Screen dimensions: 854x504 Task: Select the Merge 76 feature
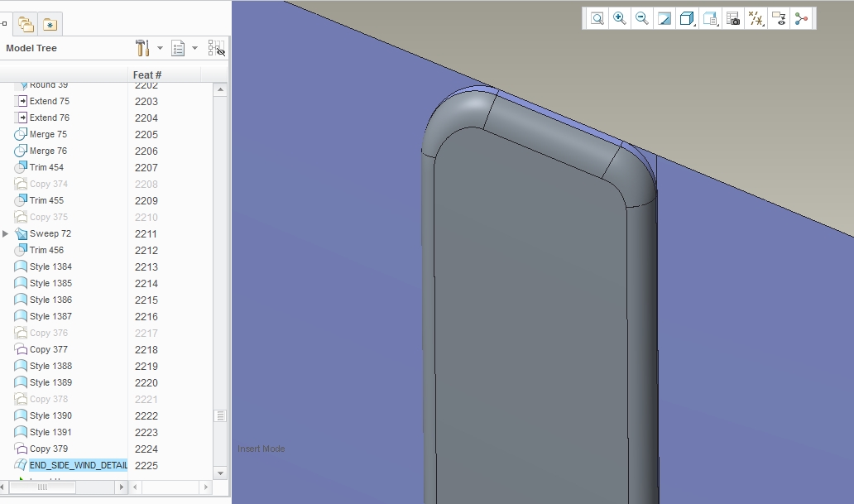click(x=49, y=151)
